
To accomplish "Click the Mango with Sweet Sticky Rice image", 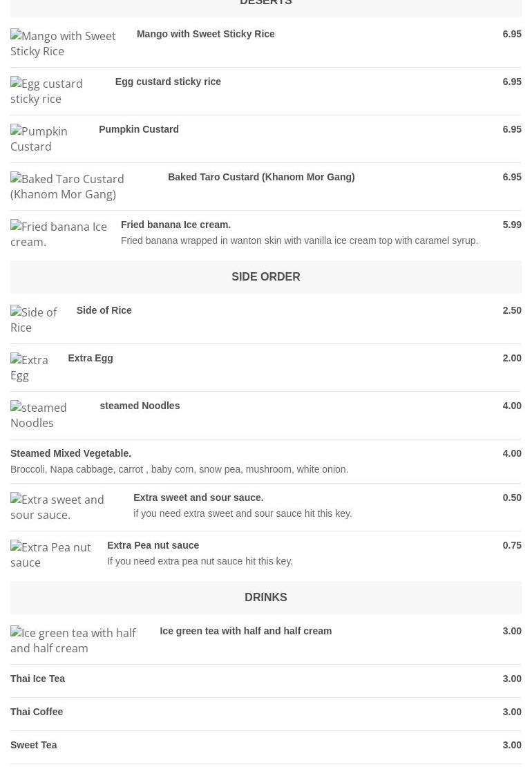I will tap(63, 44).
